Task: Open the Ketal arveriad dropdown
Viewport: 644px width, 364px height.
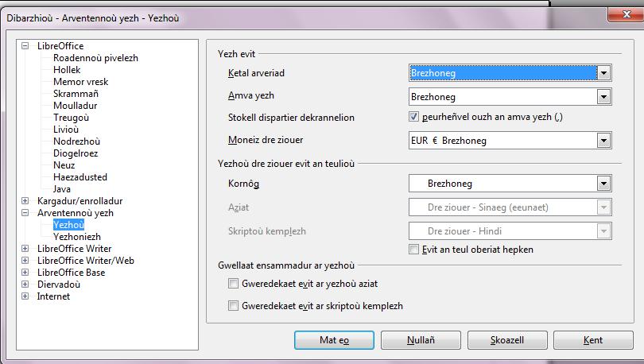Action: coord(604,73)
